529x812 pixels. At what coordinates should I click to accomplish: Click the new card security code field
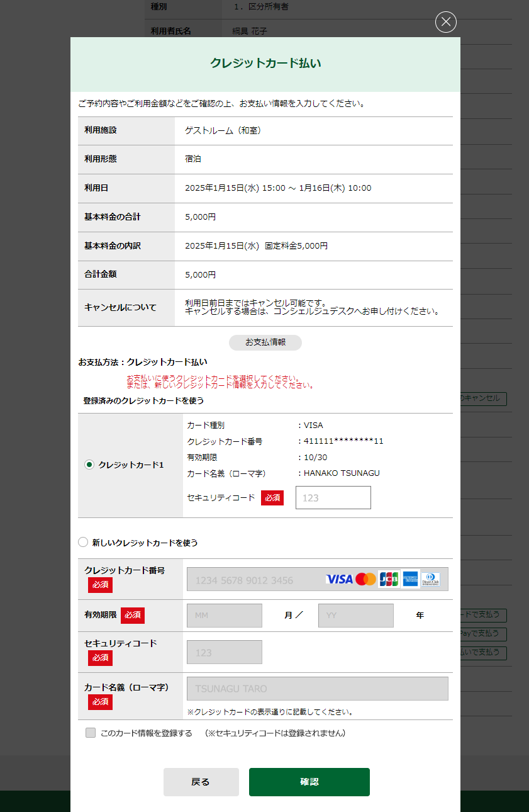coord(224,652)
